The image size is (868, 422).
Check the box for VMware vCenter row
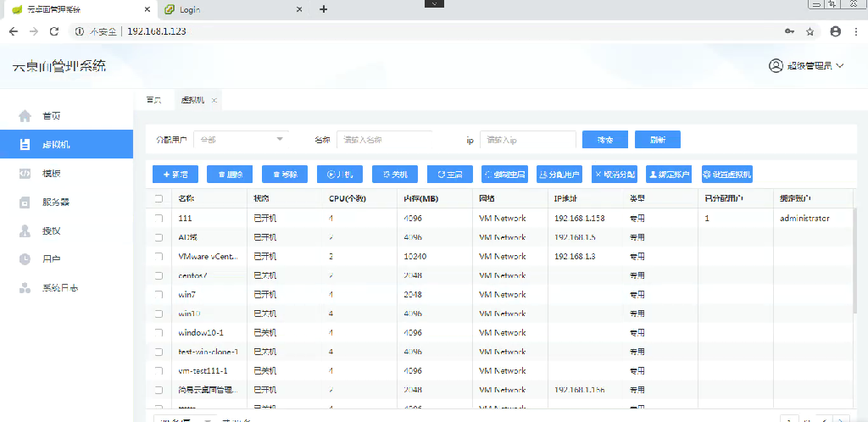(159, 257)
